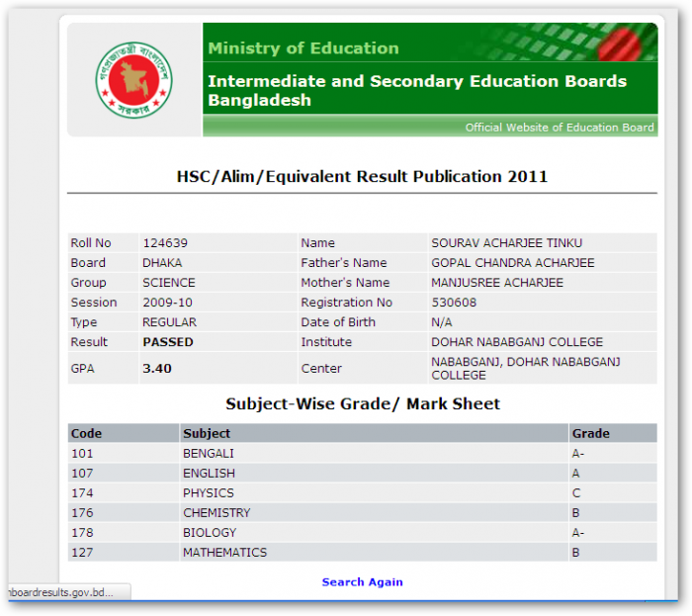
Task: Click the Date of Birth label
Action: (338, 322)
